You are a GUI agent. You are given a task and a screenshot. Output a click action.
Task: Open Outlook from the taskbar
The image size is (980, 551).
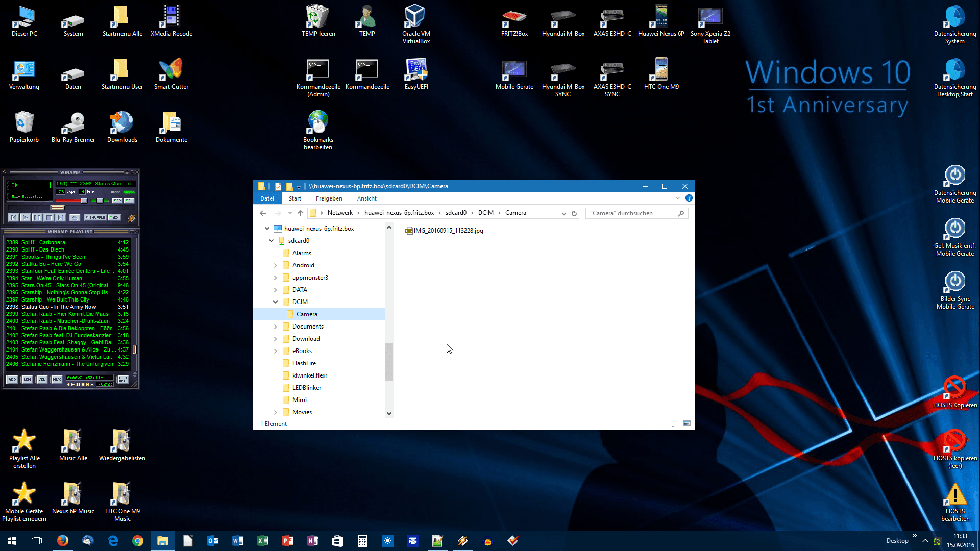213,541
